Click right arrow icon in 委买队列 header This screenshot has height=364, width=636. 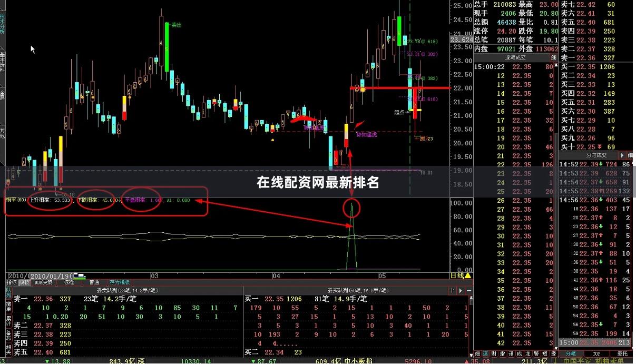[x=461, y=290]
